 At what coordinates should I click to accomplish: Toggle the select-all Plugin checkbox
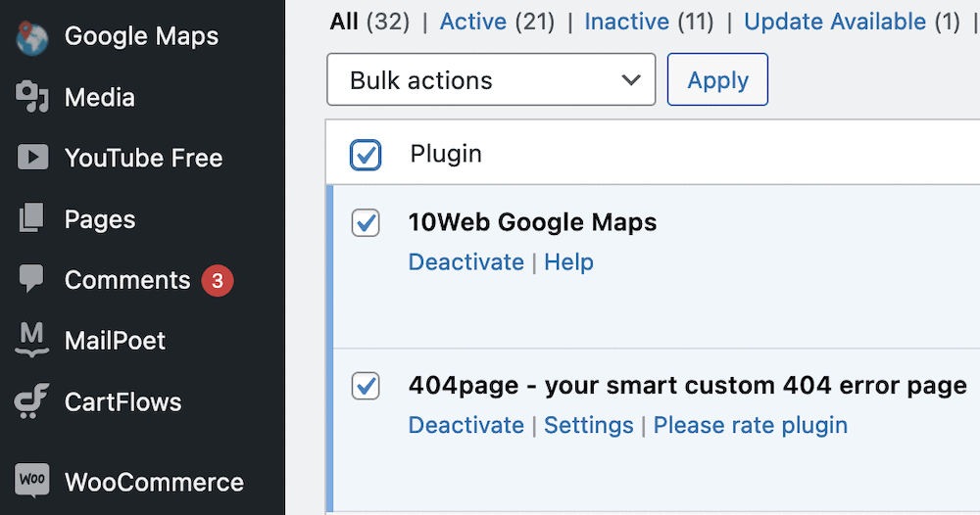(x=366, y=155)
